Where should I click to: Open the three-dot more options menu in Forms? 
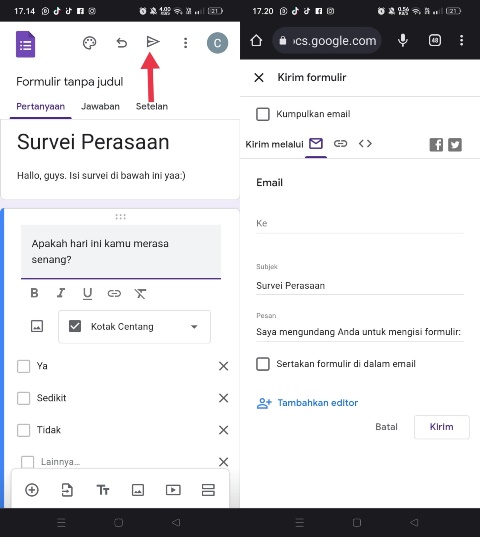point(186,43)
